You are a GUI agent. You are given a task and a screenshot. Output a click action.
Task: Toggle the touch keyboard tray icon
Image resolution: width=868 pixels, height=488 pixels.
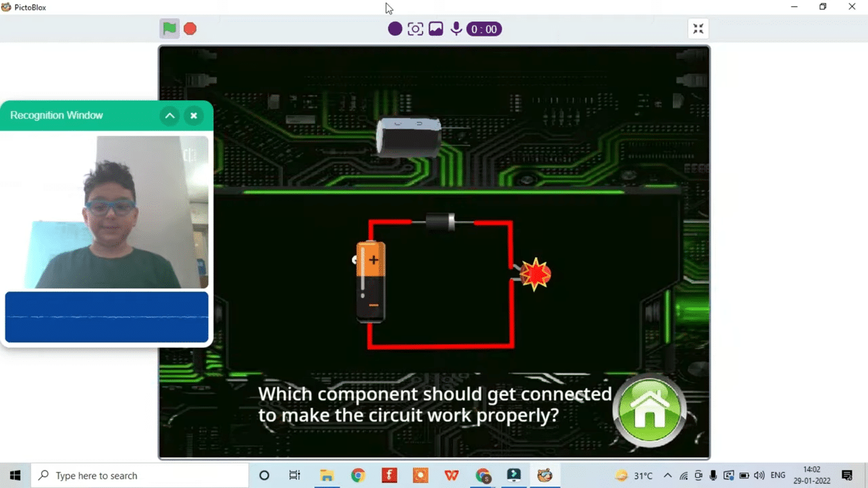point(728,475)
